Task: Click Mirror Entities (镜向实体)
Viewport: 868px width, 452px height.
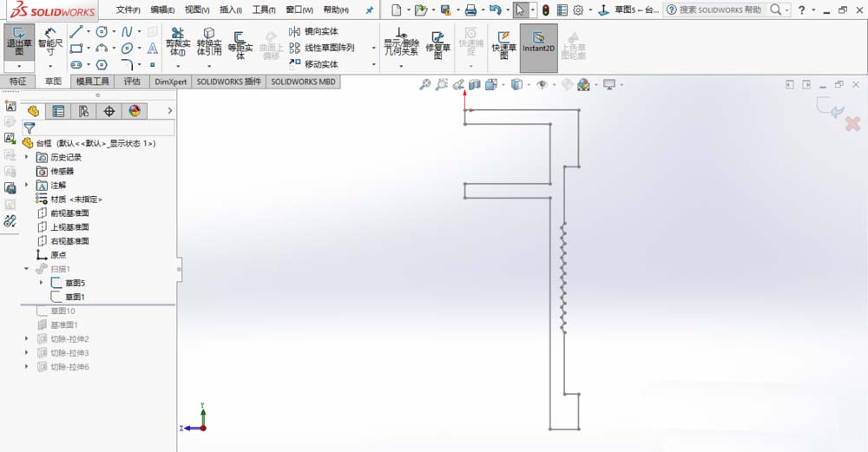Action: click(314, 31)
